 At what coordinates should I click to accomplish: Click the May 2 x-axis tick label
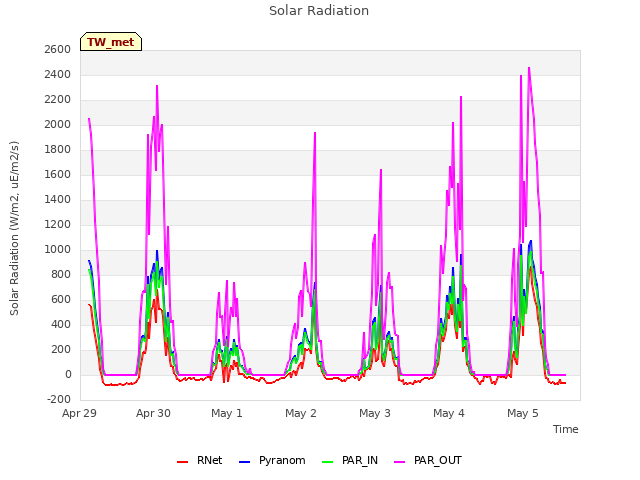point(301,413)
